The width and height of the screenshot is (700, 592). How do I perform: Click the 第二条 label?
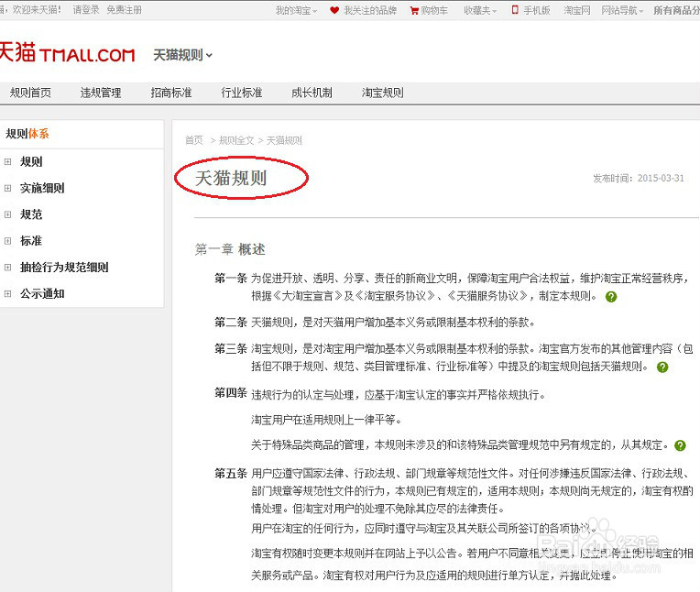coord(231,322)
